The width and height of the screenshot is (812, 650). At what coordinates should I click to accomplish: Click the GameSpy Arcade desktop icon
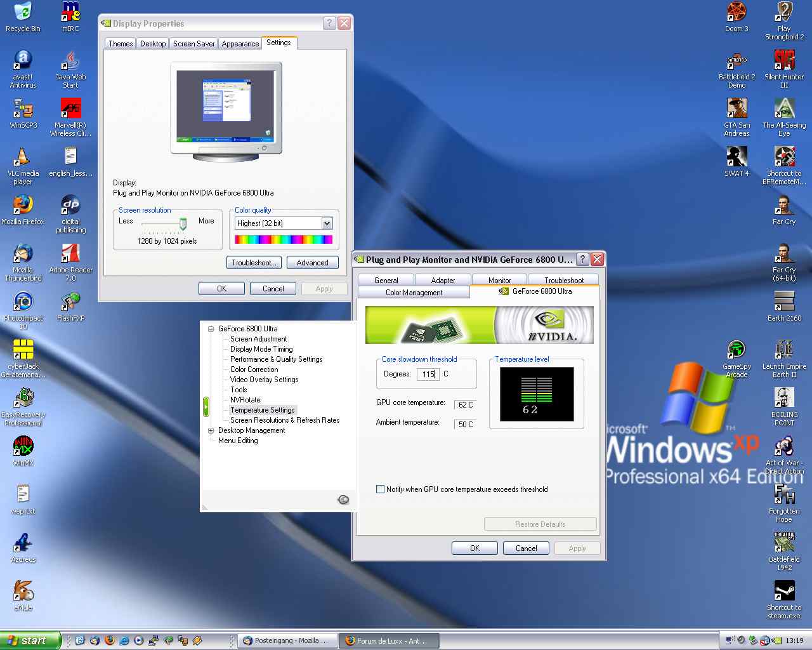click(737, 359)
